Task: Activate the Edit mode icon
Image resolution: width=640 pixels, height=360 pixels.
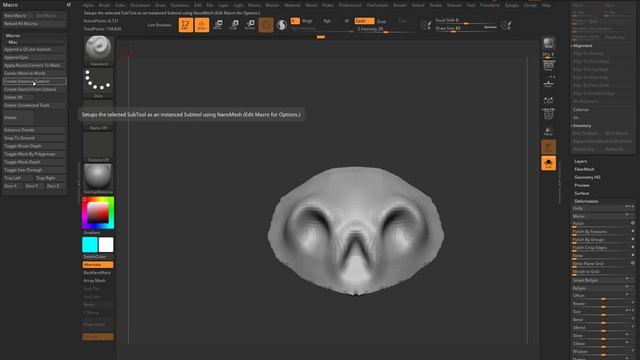Action: [x=186, y=25]
